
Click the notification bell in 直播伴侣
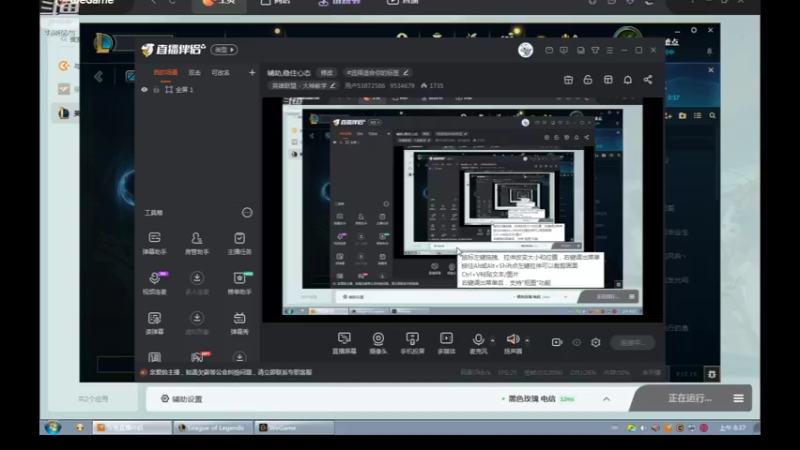(x=628, y=80)
